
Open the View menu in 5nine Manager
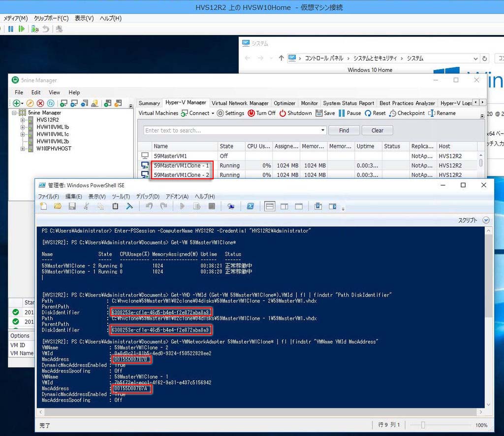click(x=54, y=92)
